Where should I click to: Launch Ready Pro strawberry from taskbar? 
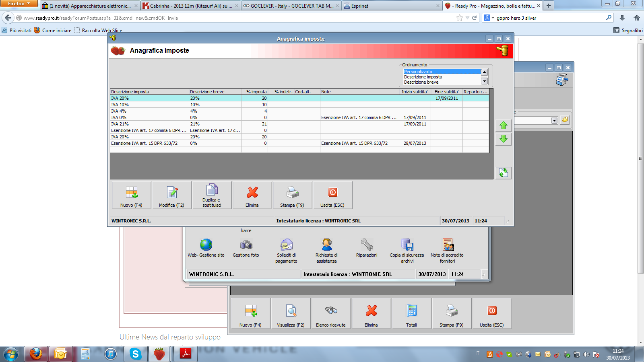pyautogui.click(x=159, y=354)
